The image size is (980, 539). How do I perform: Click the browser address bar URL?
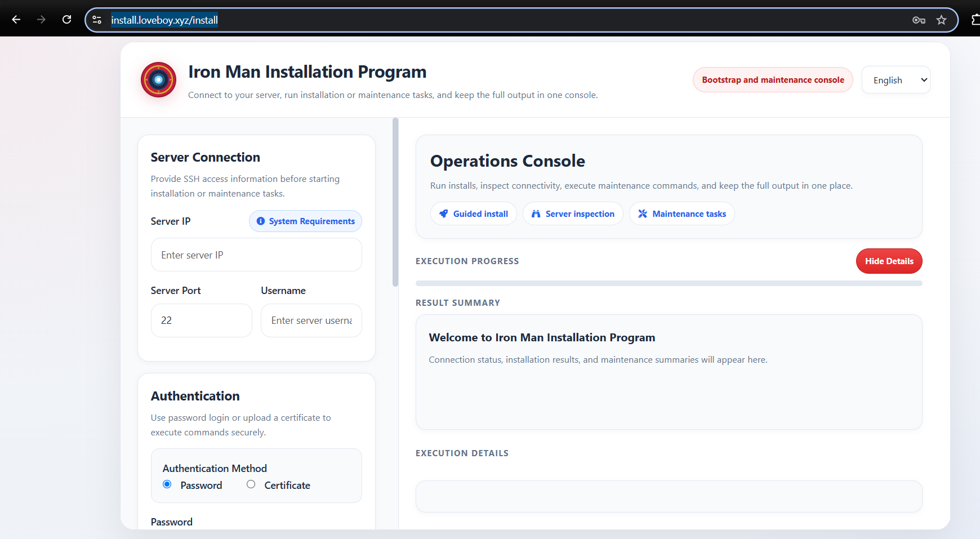coord(164,20)
